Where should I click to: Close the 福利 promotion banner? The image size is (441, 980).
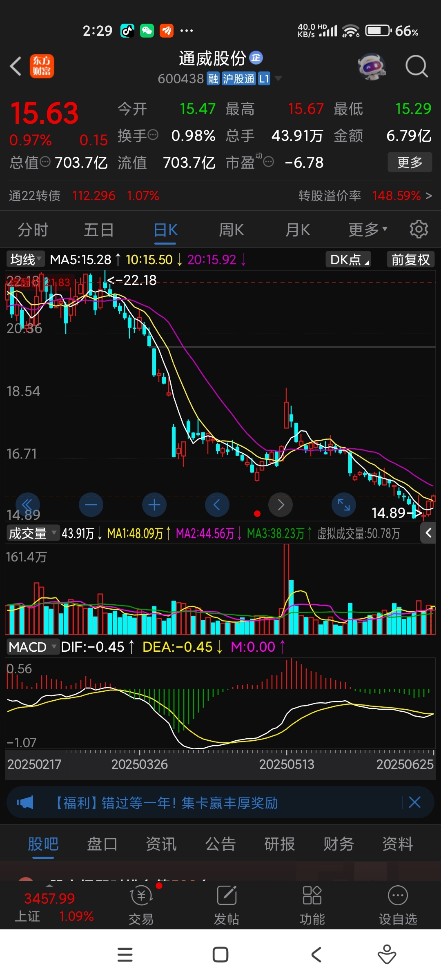tap(415, 802)
